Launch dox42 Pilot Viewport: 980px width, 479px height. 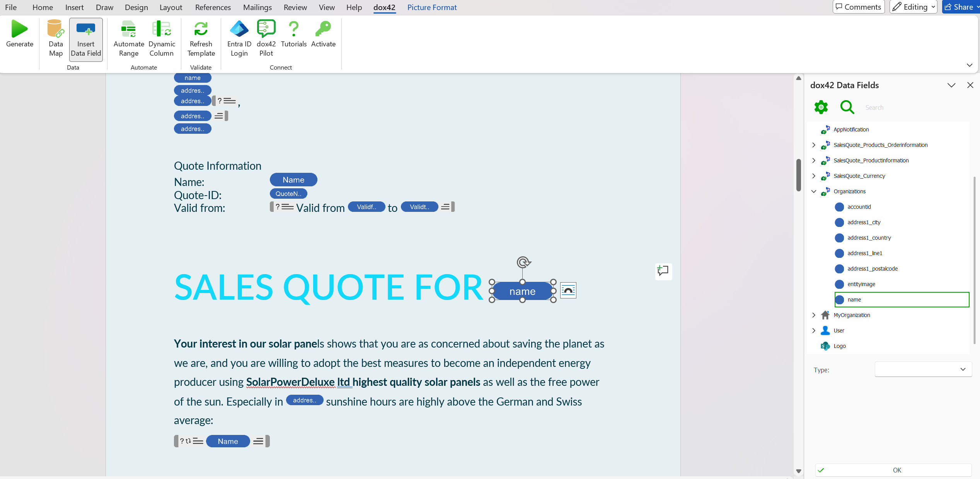(266, 39)
